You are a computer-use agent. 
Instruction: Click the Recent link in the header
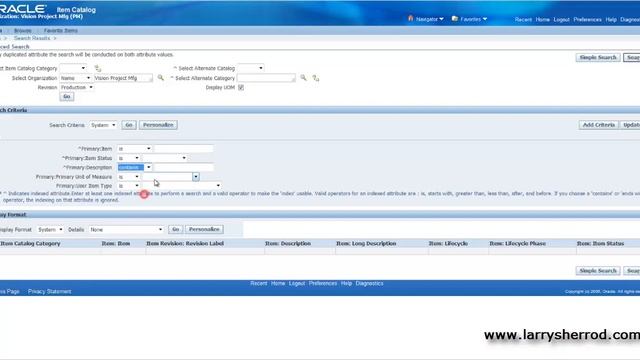coord(523,20)
